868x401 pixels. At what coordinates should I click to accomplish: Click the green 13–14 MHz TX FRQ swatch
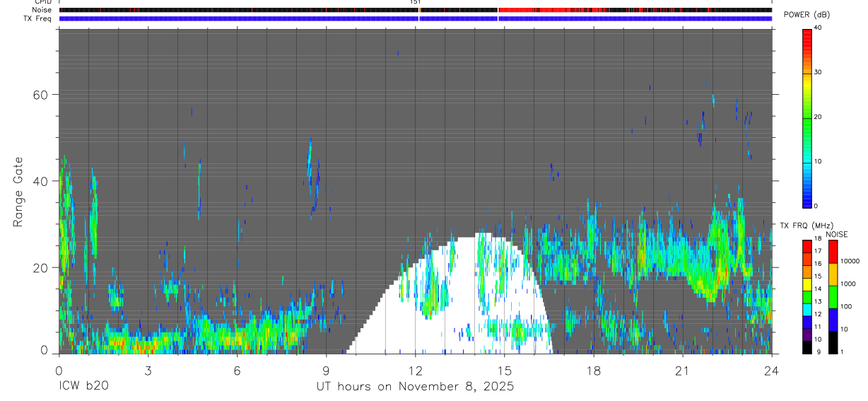click(x=807, y=296)
